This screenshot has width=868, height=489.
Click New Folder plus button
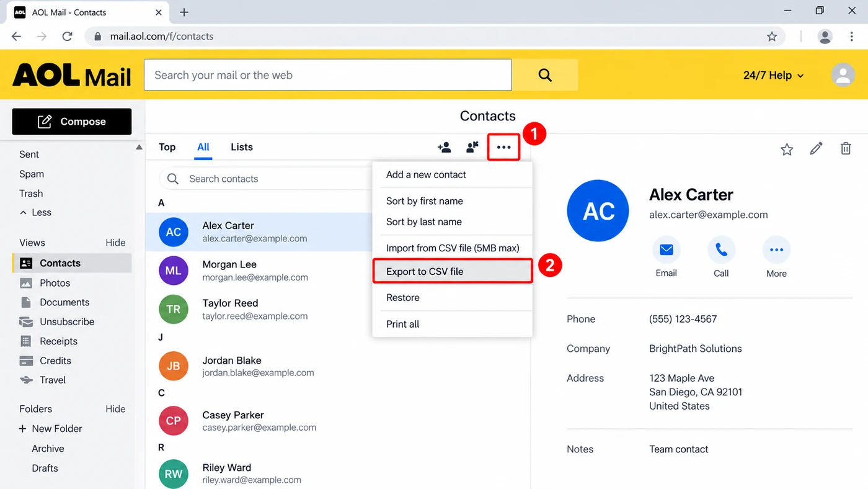(23, 429)
